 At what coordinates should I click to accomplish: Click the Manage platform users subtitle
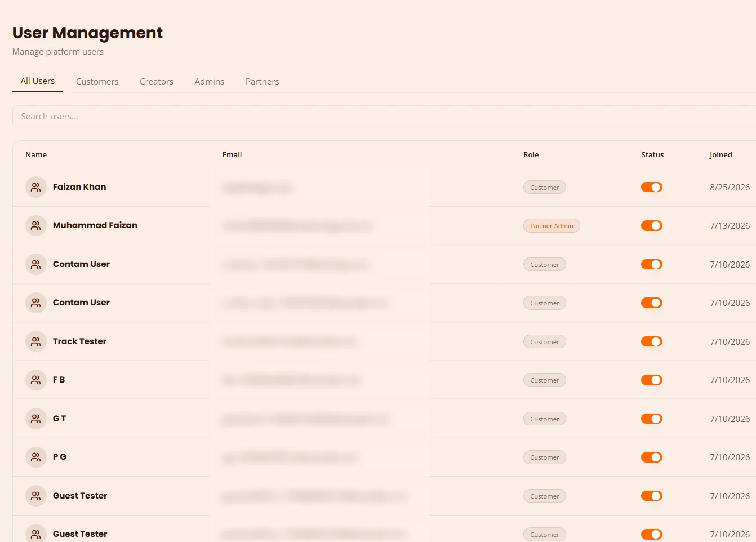58,52
